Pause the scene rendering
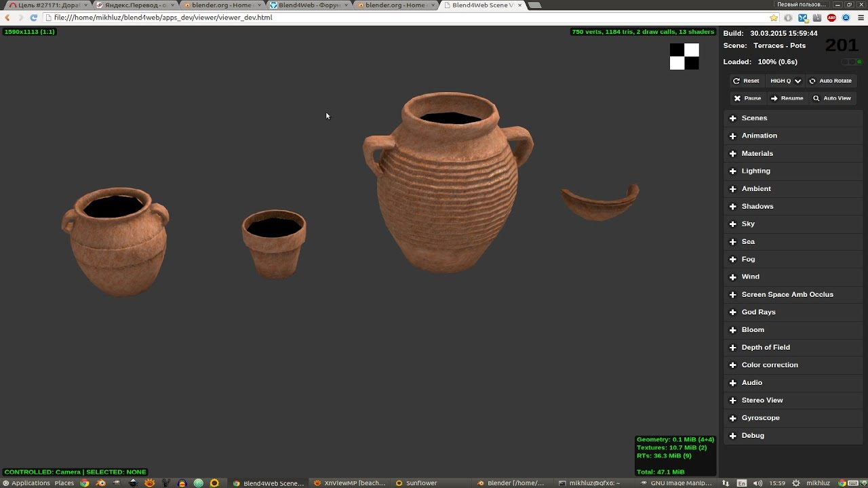868x488 pixels. click(x=747, y=98)
